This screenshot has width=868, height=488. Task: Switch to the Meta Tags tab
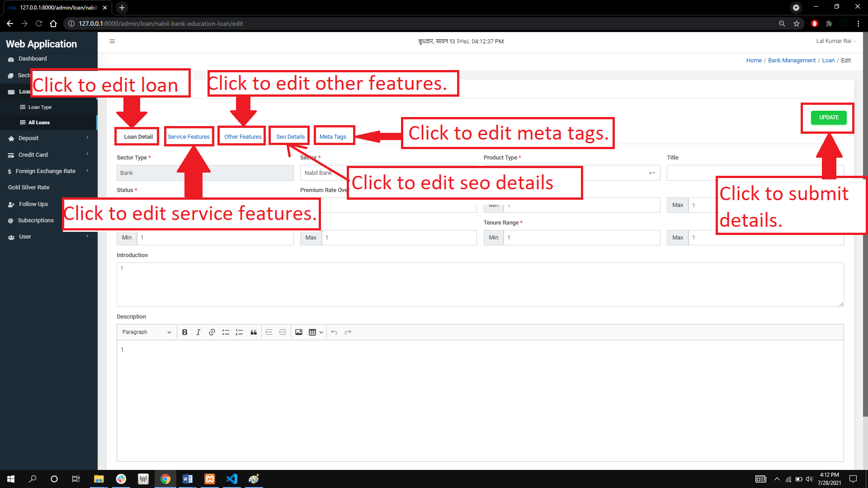(333, 136)
